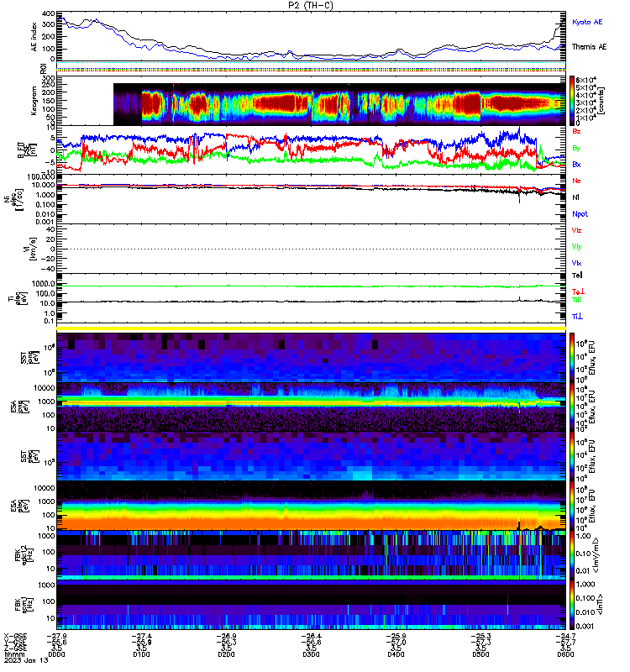
Task: Click the 0100 time tick label
Action: coord(141,654)
